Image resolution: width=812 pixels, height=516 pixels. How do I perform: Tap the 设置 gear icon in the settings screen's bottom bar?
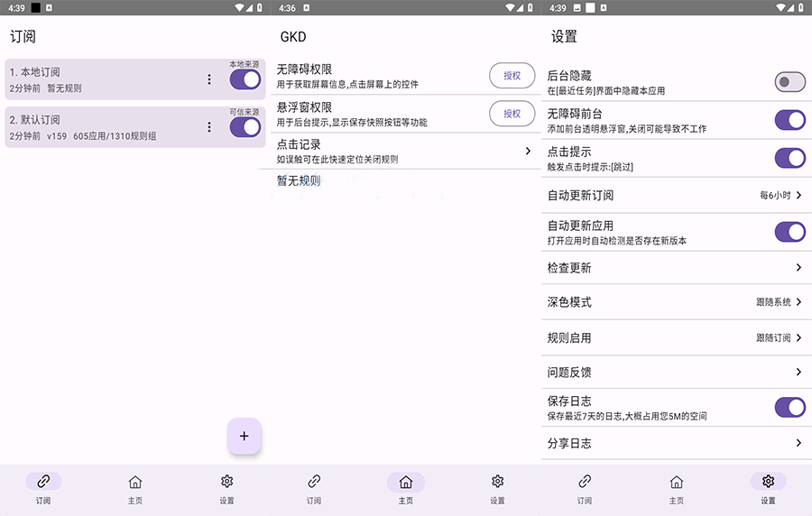click(768, 482)
